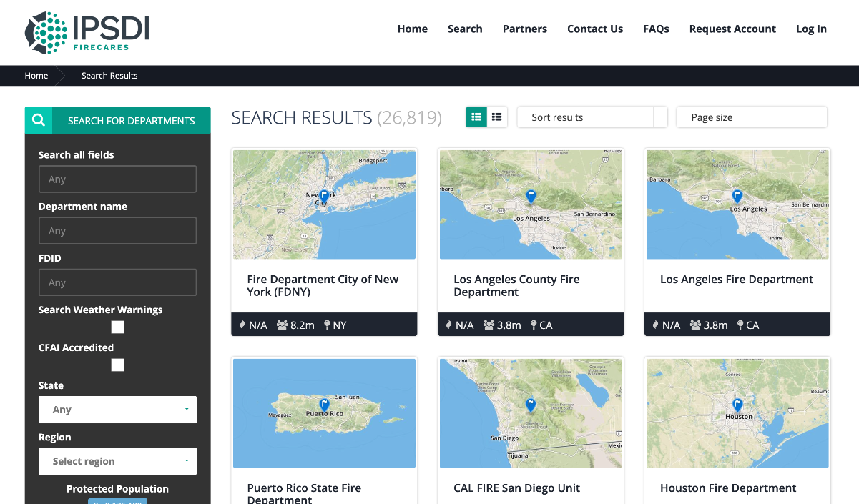Viewport: 859px width, 504px height.
Task: Click the CA pin icon on Los Angeles card
Action: 740,325
